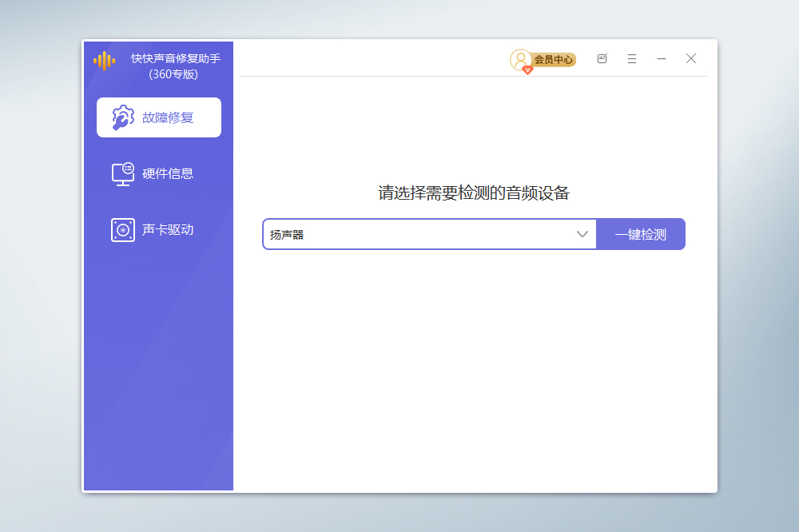Click the orange sound wave app logo
Image resolution: width=799 pixels, height=532 pixels.
105,61
